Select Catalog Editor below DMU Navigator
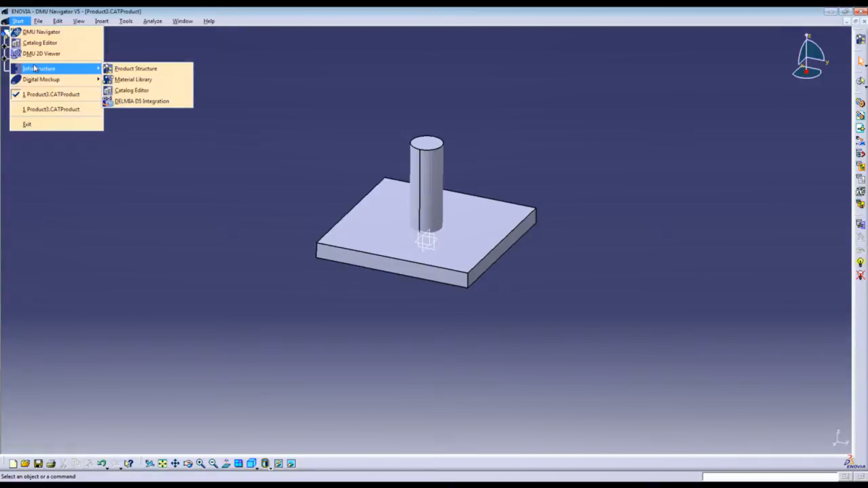868x488 pixels. [x=56, y=43]
